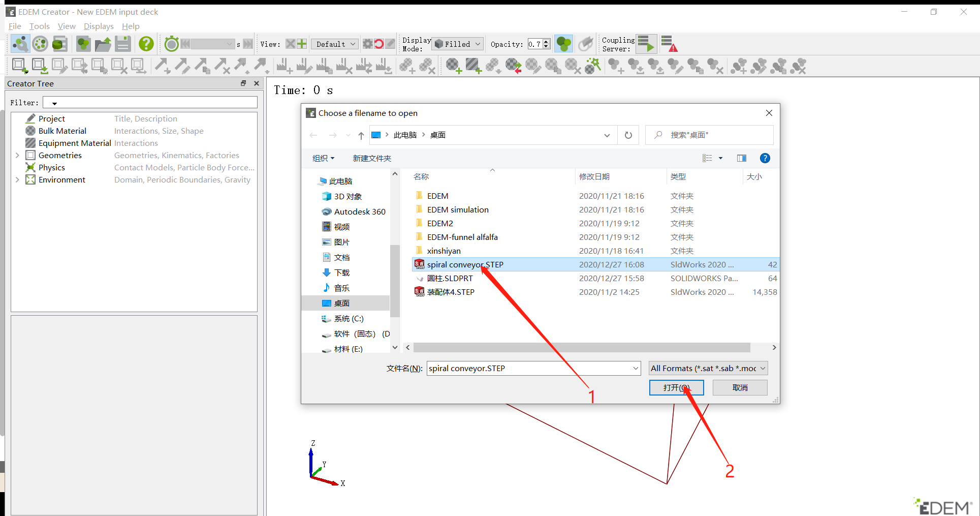Open 系统 (C:) drive in navigation pane
Screen dimensions: 980x516
click(x=349, y=318)
